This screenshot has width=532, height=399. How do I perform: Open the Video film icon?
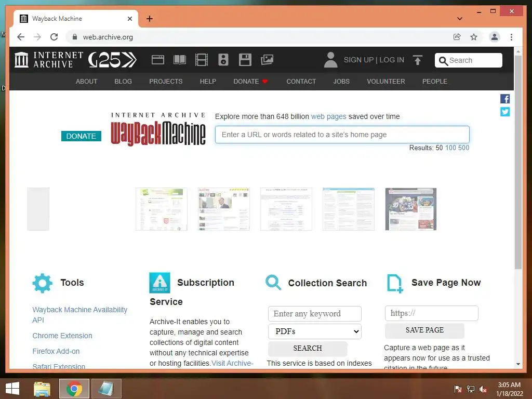[x=202, y=60]
